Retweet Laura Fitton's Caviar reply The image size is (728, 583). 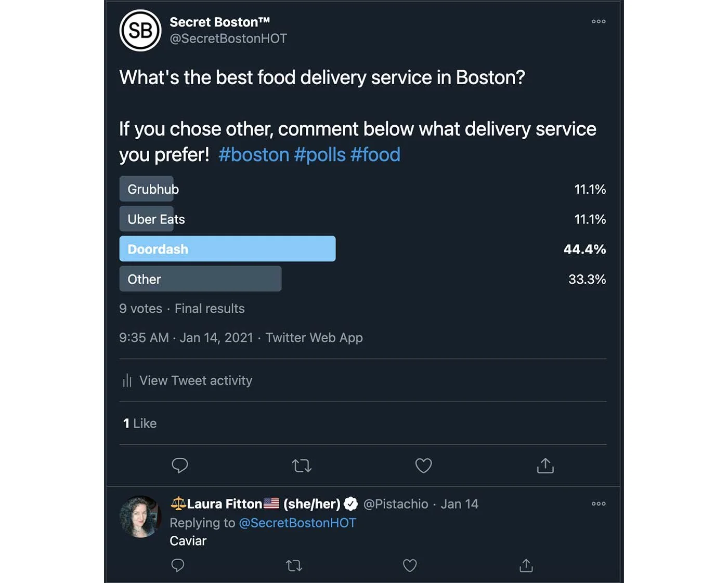point(294,565)
